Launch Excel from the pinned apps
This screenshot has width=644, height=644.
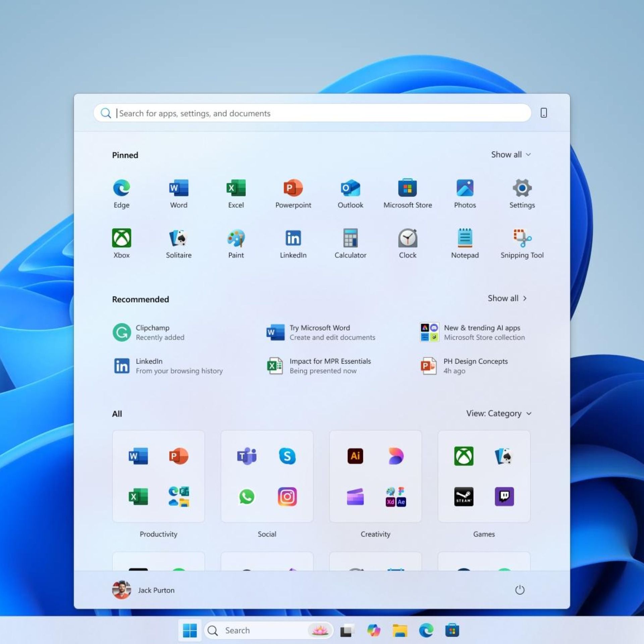click(236, 188)
